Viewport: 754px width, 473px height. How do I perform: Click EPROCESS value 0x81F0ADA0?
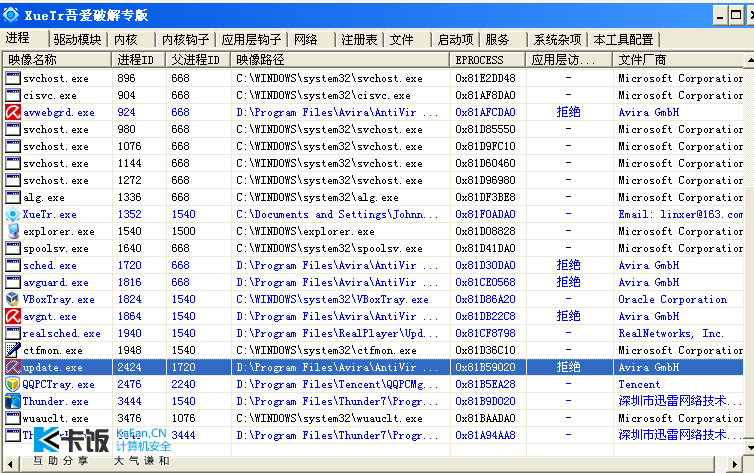(485, 214)
